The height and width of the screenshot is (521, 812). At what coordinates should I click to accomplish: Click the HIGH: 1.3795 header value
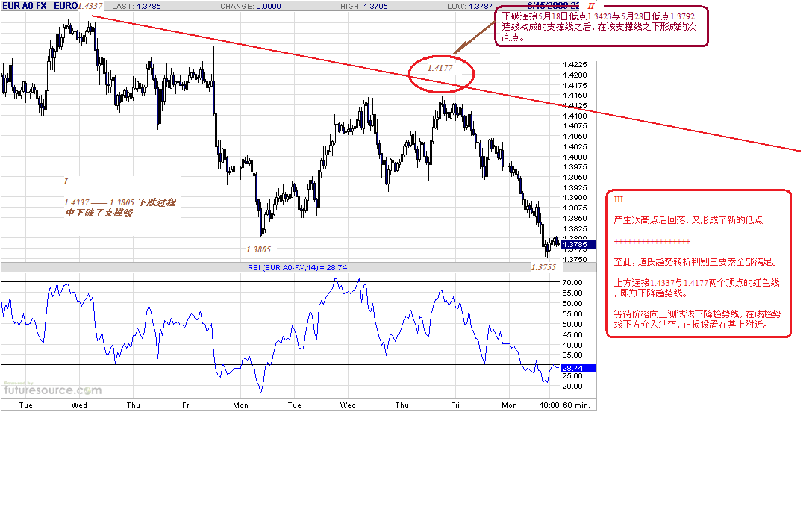pos(364,6)
